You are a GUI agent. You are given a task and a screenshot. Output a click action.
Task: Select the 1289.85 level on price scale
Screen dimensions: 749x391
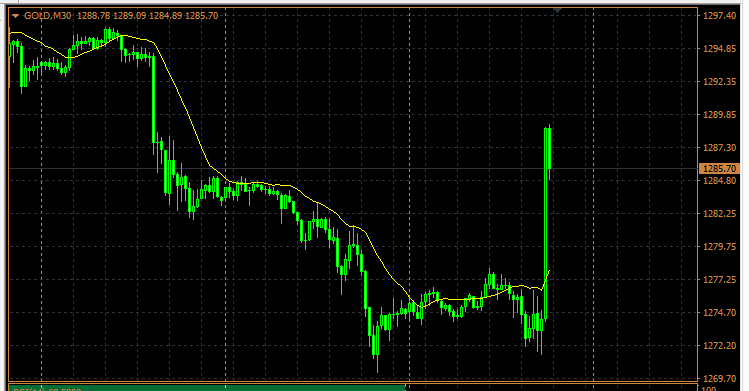[x=719, y=115]
